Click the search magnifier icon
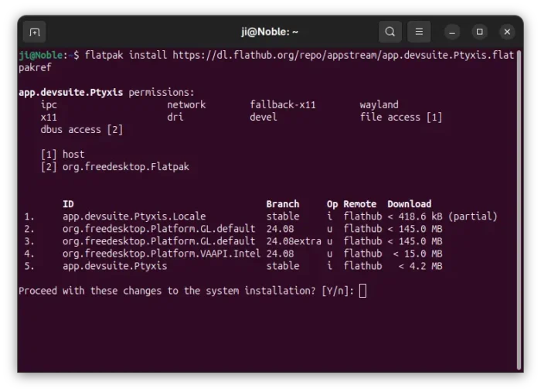 click(x=390, y=32)
